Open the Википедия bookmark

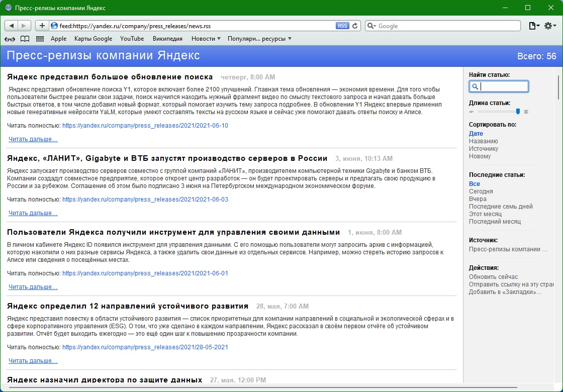click(168, 39)
